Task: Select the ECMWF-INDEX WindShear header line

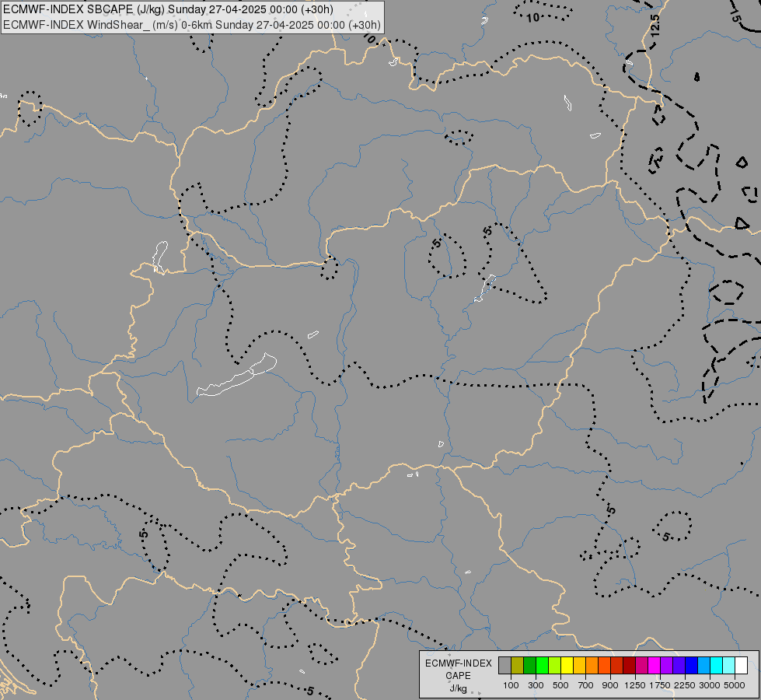Action: (192, 25)
